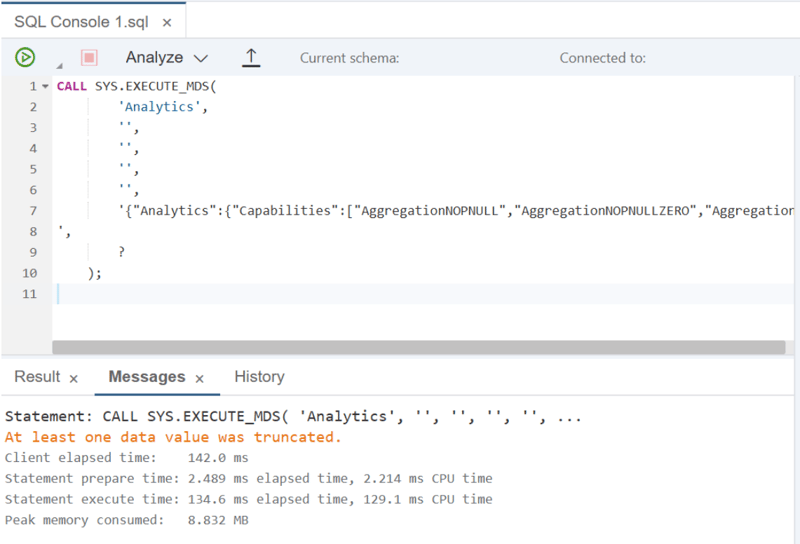
Task: Click the Connected to label
Action: [603, 58]
